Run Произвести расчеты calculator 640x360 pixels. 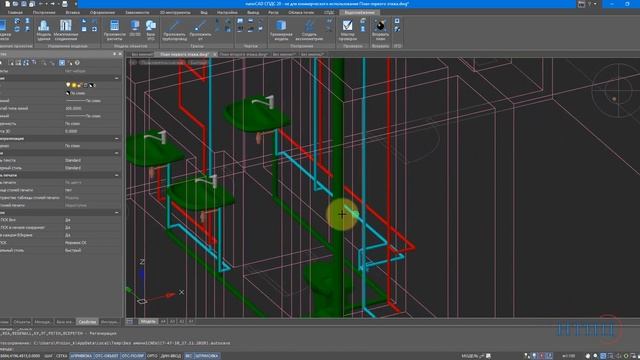click(x=115, y=30)
